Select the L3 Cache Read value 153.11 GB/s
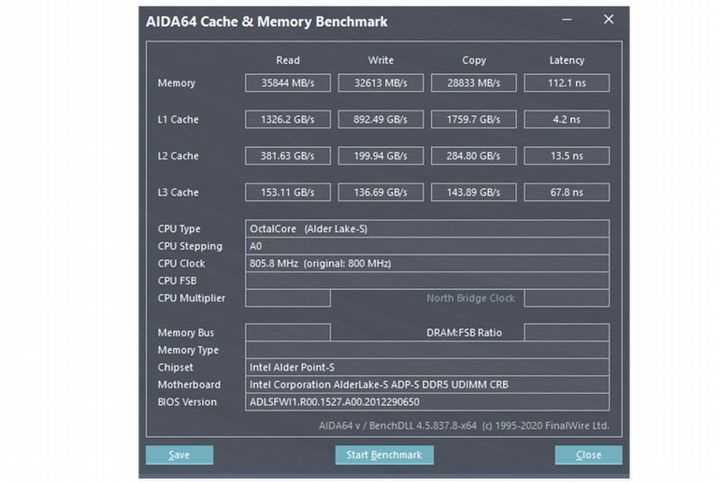This screenshot has height=483, width=720. pos(288,192)
